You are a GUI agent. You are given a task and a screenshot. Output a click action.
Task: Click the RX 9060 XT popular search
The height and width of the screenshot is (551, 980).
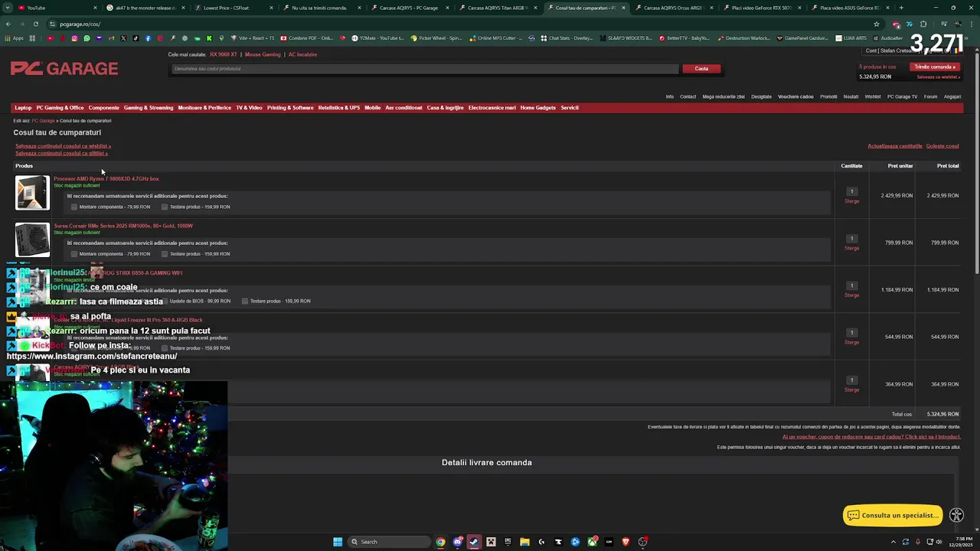click(x=224, y=54)
